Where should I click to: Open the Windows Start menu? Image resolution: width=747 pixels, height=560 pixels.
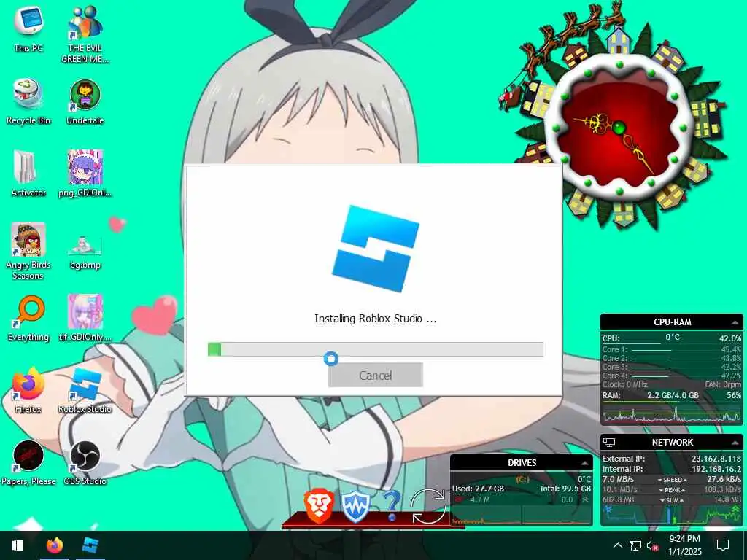coord(18,545)
